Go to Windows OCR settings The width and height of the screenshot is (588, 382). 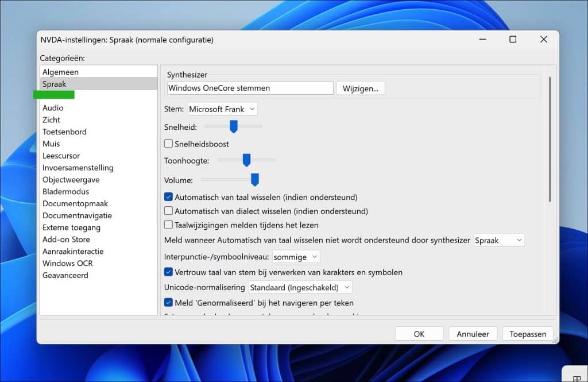pos(67,263)
